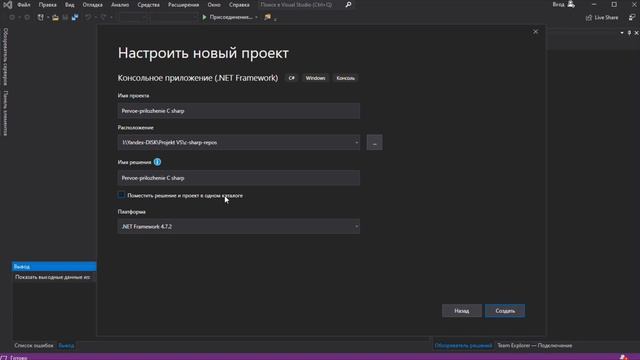Click the open file folder icon
This screenshot has width=640, height=360.
tap(55, 18)
